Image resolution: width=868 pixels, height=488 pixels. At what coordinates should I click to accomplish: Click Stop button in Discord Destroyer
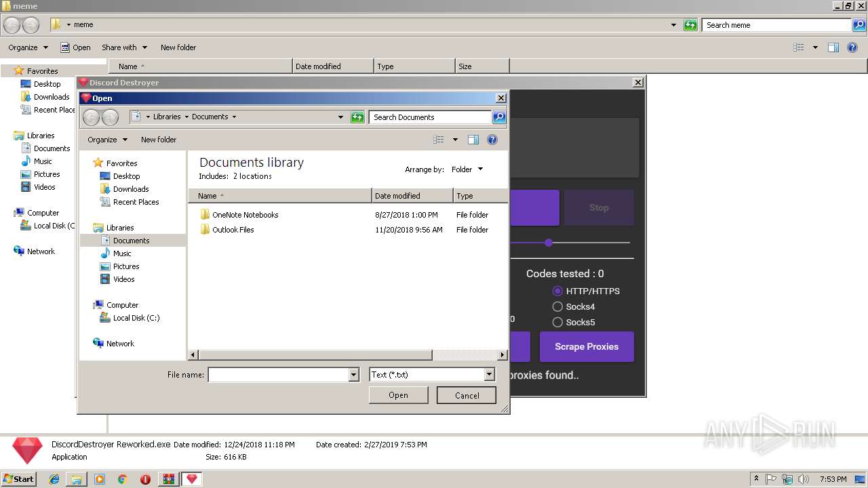pyautogui.click(x=599, y=208)
